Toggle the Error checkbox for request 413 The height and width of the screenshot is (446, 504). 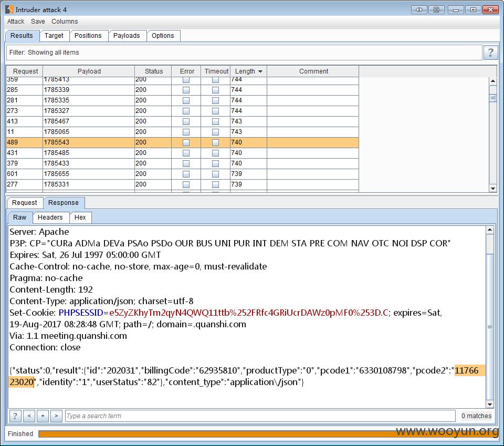(x=186, y=121)
